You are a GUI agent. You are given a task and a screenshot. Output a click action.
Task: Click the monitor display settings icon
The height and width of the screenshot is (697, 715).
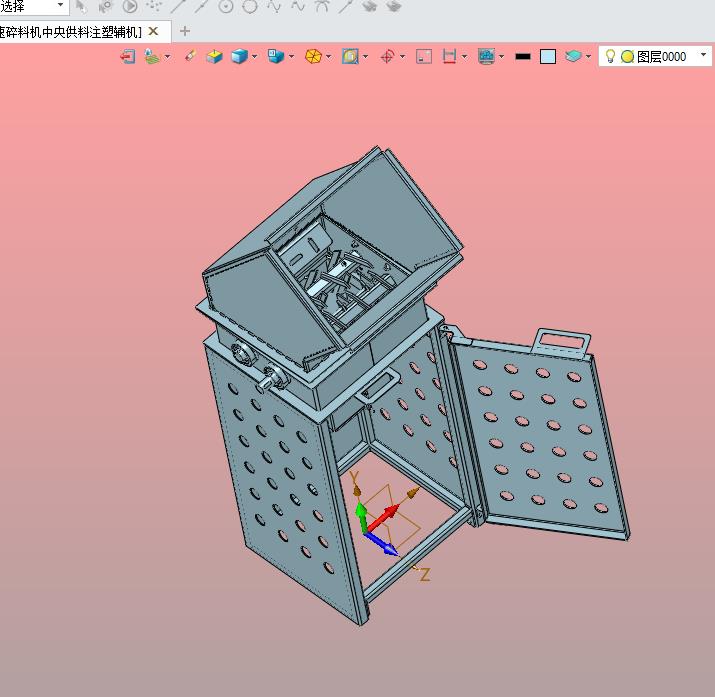point(487,57)
